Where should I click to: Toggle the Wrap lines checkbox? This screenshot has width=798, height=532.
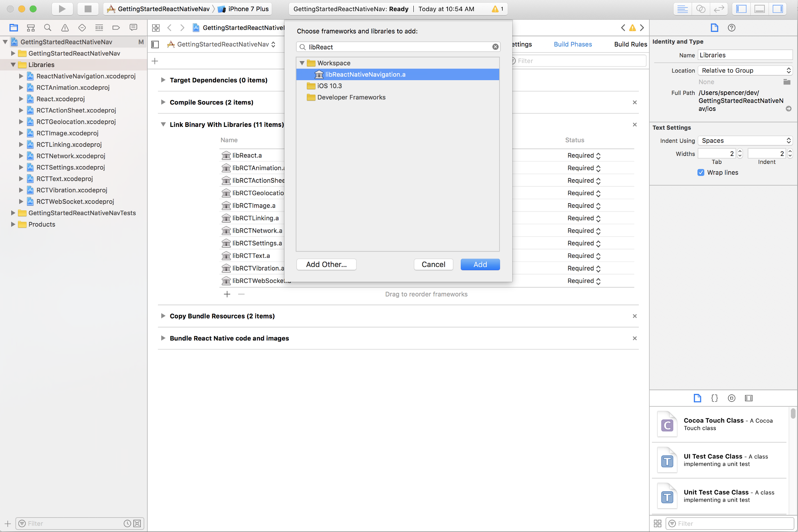point(701,172)
